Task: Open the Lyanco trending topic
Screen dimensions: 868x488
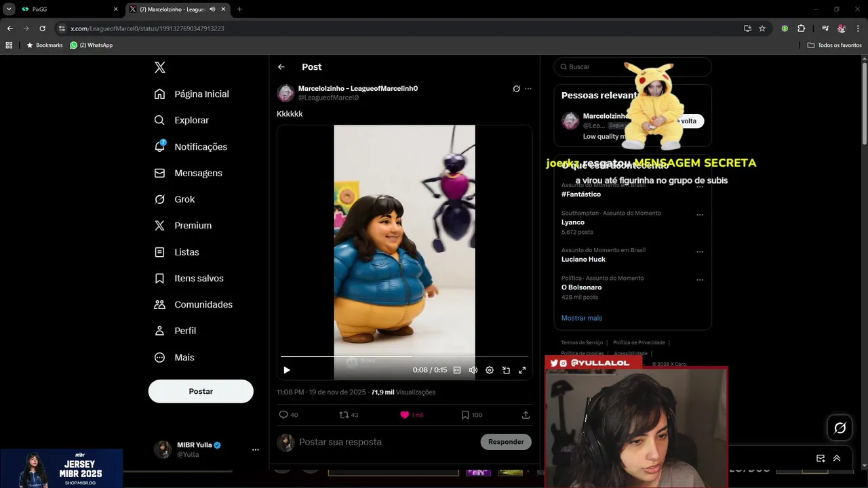Action: tap(573, 222)
